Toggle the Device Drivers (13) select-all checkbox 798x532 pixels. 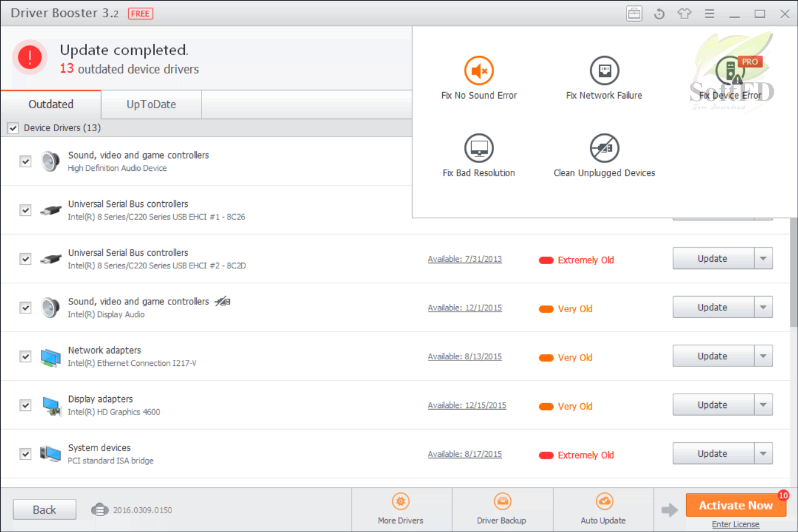[13, 128]
